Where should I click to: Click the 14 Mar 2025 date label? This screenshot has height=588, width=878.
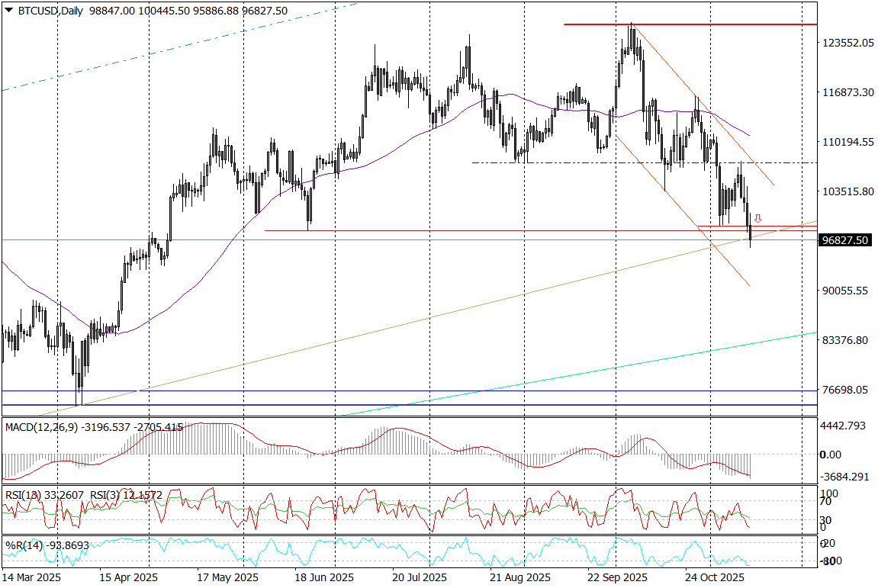[x=32, y=577]
